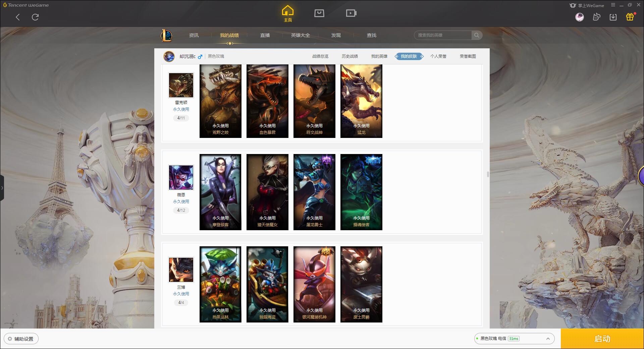Click the 雷克顿 name label
The width and height of the screenshot is (644, 349).
coord(181,103)
